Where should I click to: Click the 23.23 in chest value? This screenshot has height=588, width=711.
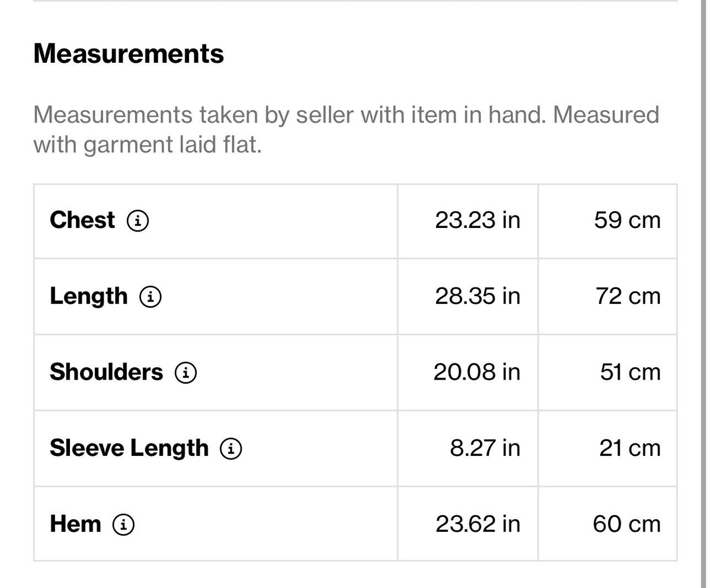[478, 220]
